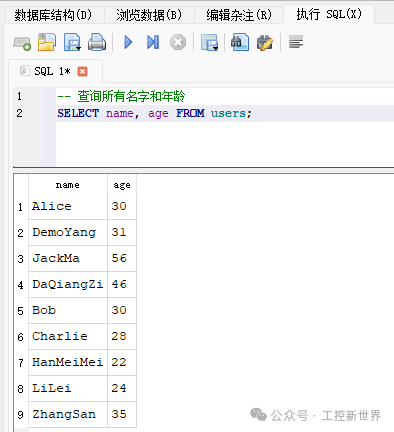Switch to 数据库结构(D) tab
The image size is (394, 432).
point(53,15)
